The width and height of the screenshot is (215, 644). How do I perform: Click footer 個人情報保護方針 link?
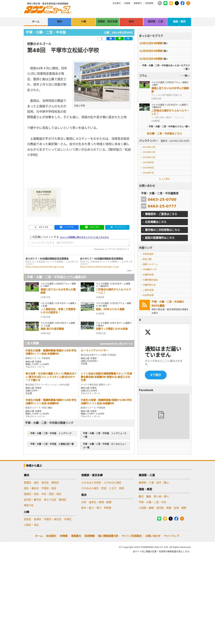click(x=108, y=536)
